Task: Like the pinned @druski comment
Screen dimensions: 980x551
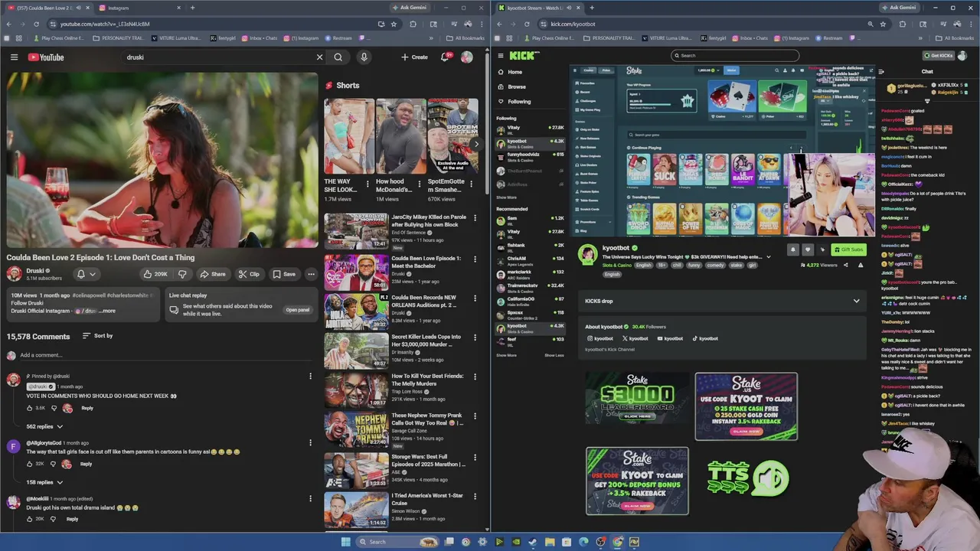Action: click(30, 408)
